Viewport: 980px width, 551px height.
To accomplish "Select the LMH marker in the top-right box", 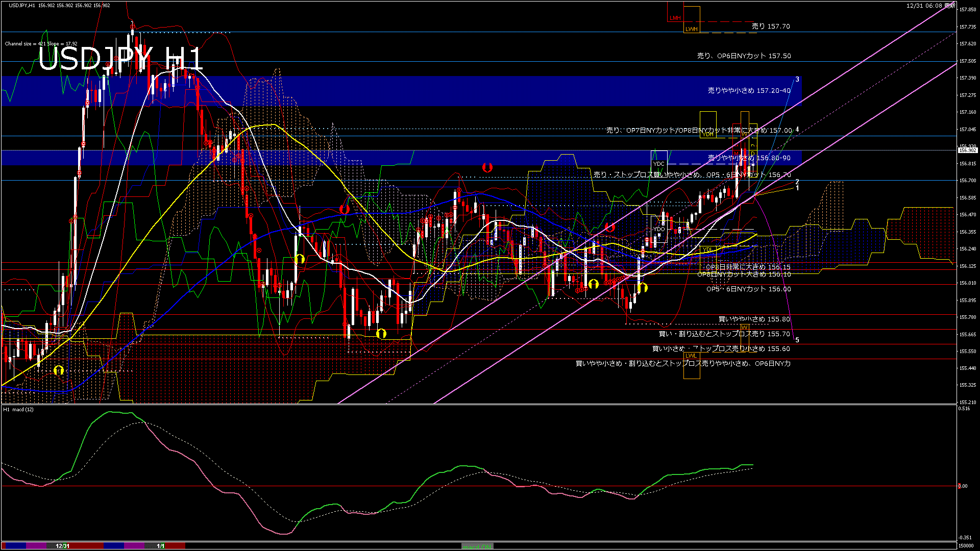I will [x=675, y=18].
